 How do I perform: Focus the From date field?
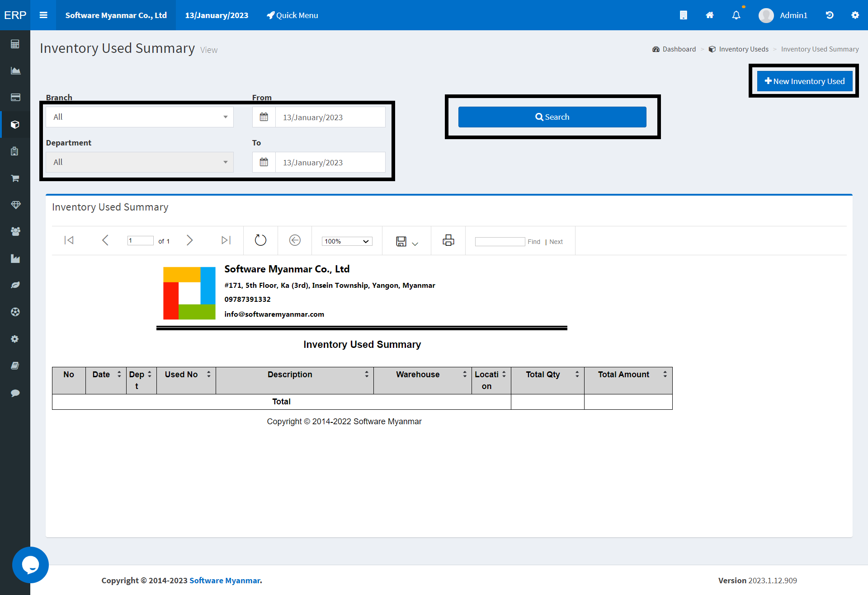click(330, 117)
